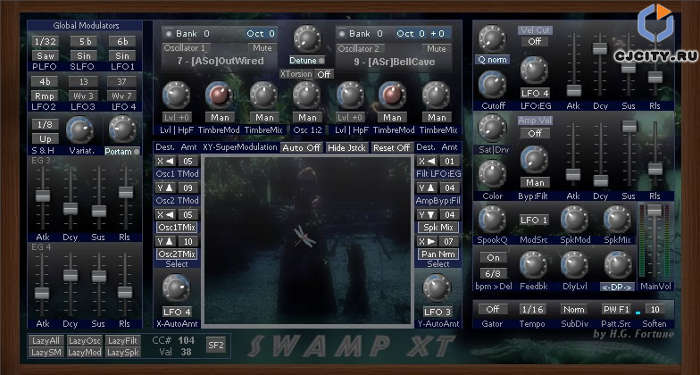This screenshot has height=375, width=700.
Task: Click the Y-AutoAmt knob
Action: (437, 288)
